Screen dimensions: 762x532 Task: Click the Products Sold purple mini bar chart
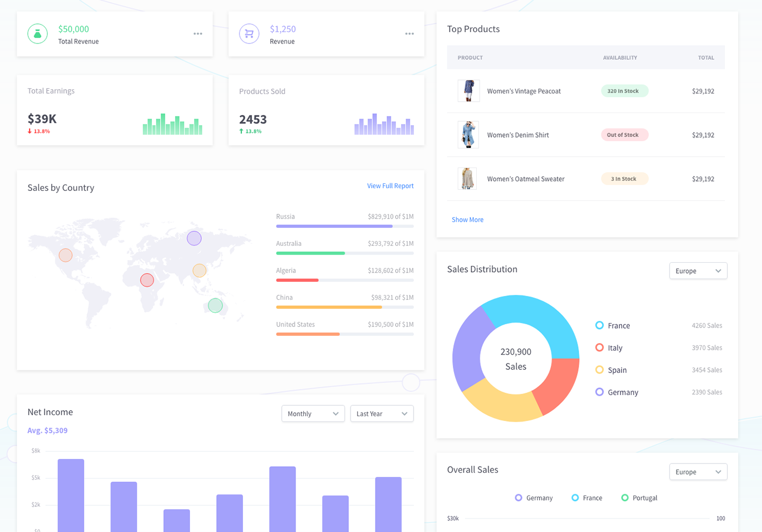click(384, 124)
